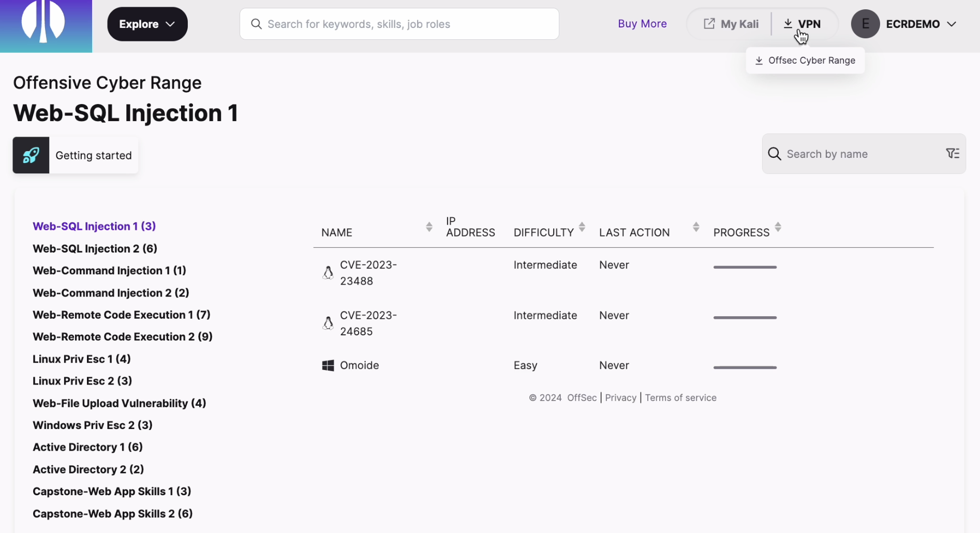Screen dimensions: 980x533
Task: Click the VPN download button
Action: pyautogui.click(x=803, y=23)
